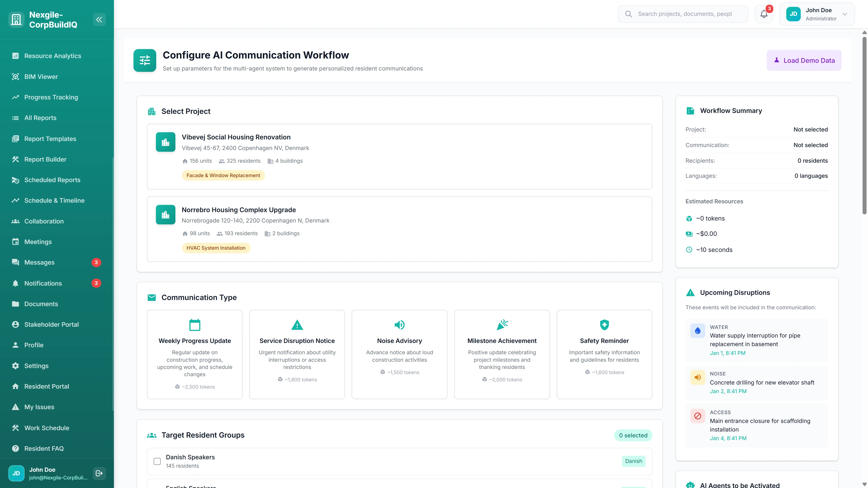Click the logout icon next to John Doe
Image resolution: width=868 pixels, height=488 pixels.
99,473
